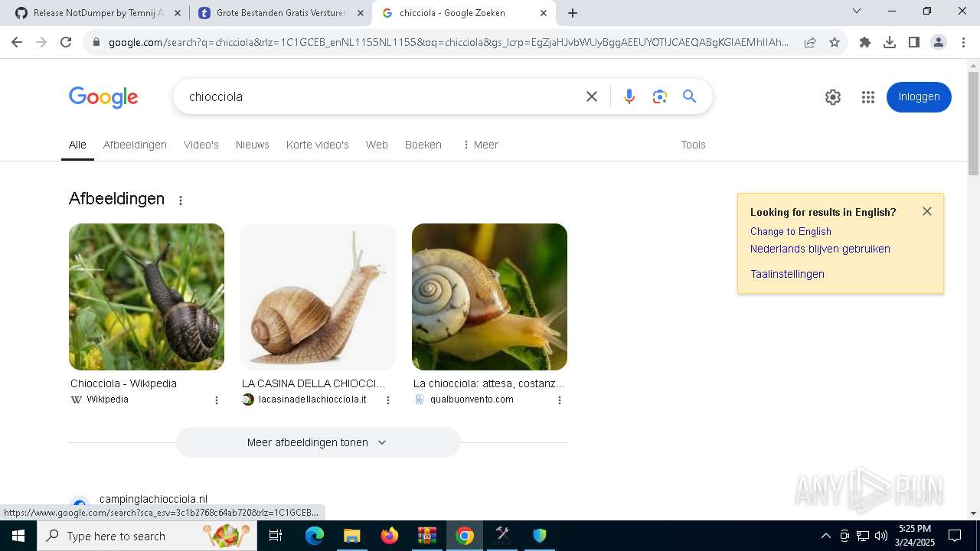Clear the search box with the X icon
Viewport: 980px width, 551px height.
pos(592,96)
